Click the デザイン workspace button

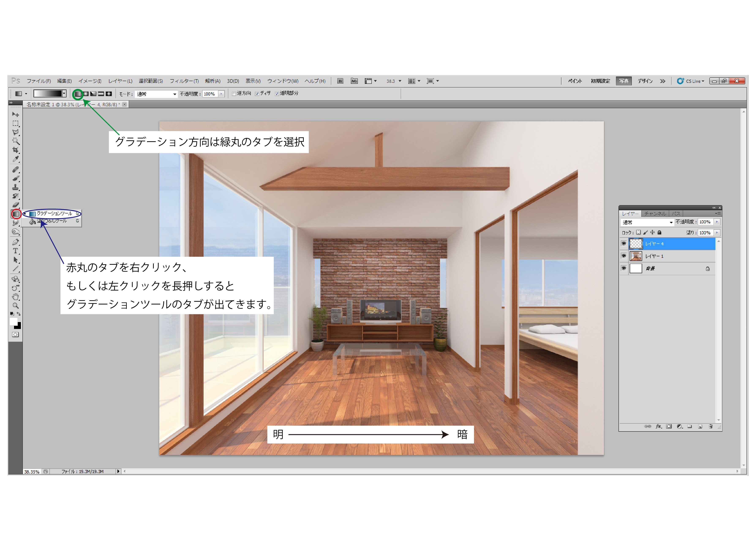(645, 81)
